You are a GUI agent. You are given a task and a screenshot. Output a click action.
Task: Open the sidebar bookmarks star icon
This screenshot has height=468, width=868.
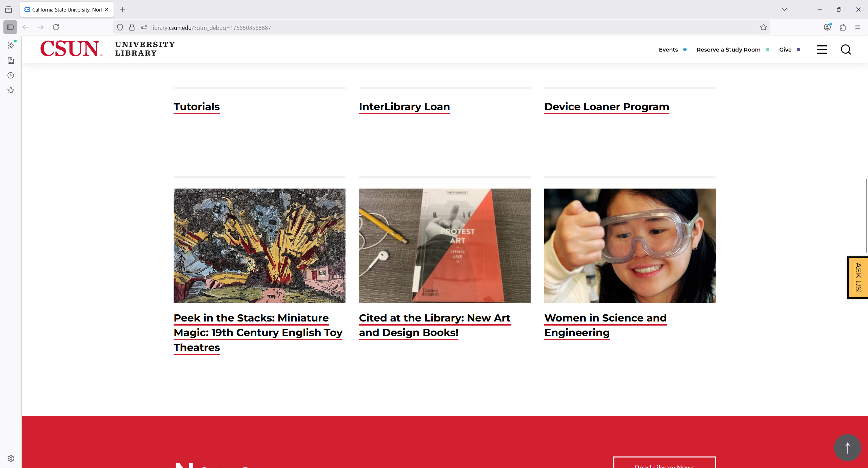[x=11, y=90]
